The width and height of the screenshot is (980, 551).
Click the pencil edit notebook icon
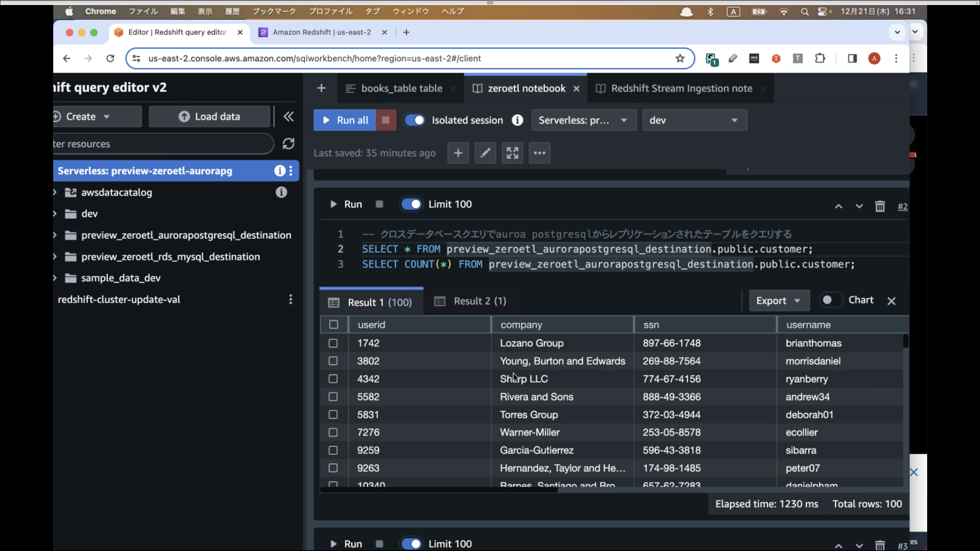click(x=485, y=153)
